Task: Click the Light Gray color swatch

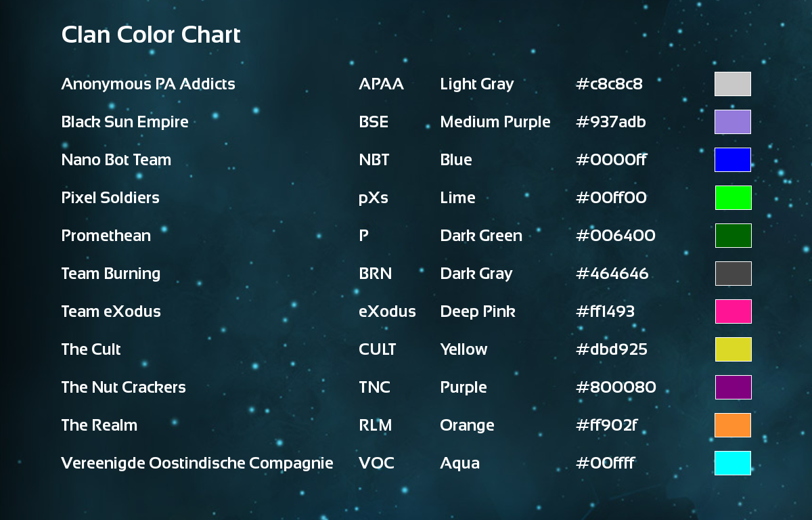Action: click(x=733, y=84)
